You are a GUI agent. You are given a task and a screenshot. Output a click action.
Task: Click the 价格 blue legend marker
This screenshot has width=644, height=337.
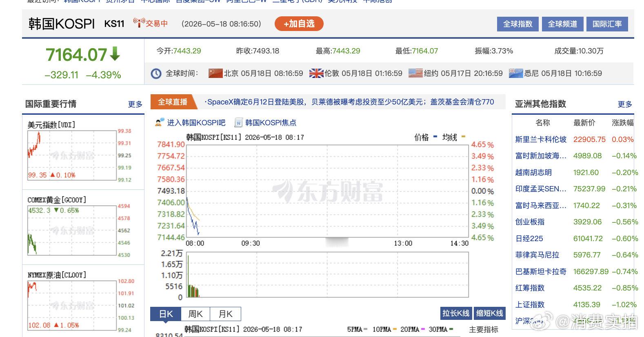435,137
